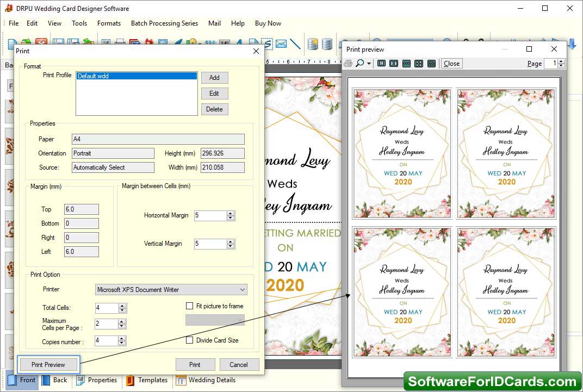This screenshot has width=583, height=392.
Task: Open the Mail menu
Action: point(214,23)
